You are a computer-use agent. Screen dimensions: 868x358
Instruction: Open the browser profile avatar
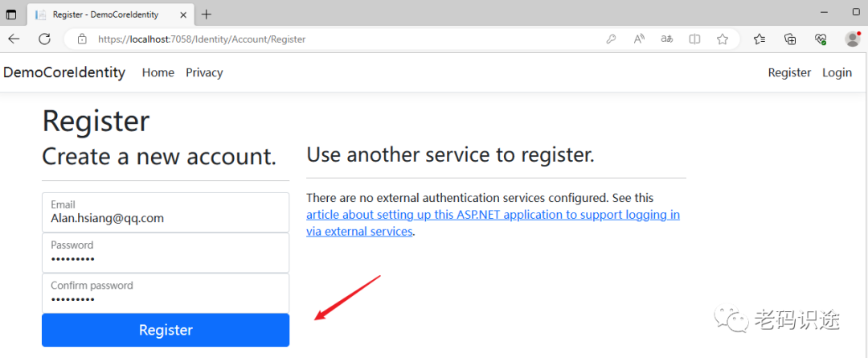tap(852, 39)
